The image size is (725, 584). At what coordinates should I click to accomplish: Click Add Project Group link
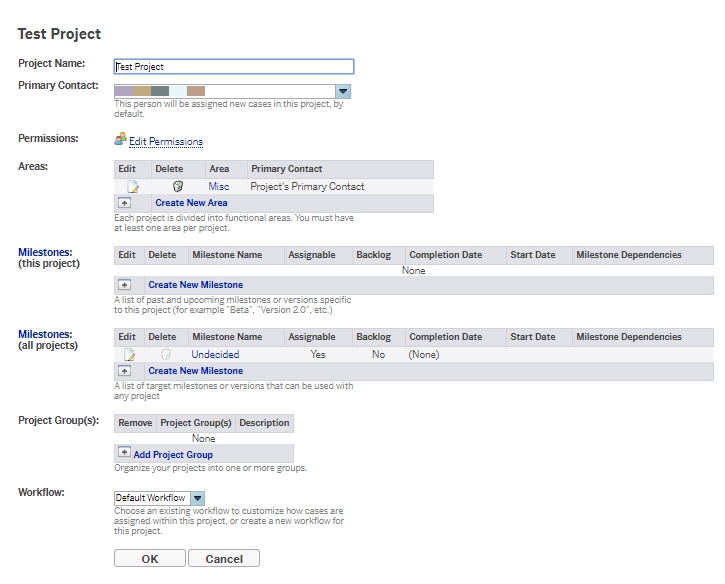173,455
